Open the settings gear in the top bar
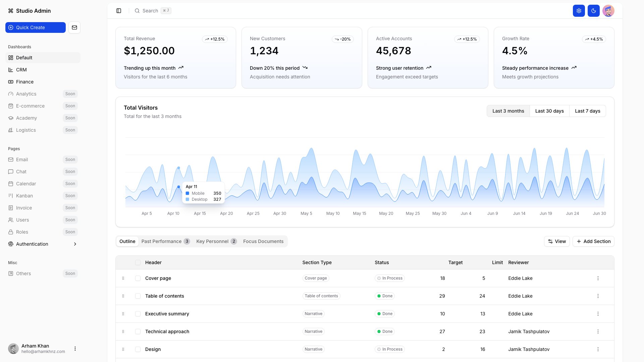 tap(579, 11)
